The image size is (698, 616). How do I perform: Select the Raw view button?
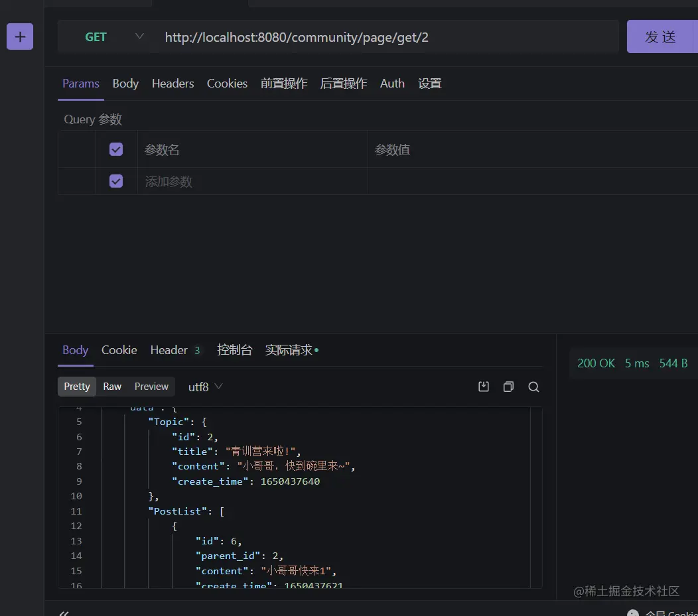(x=112, y=387)
